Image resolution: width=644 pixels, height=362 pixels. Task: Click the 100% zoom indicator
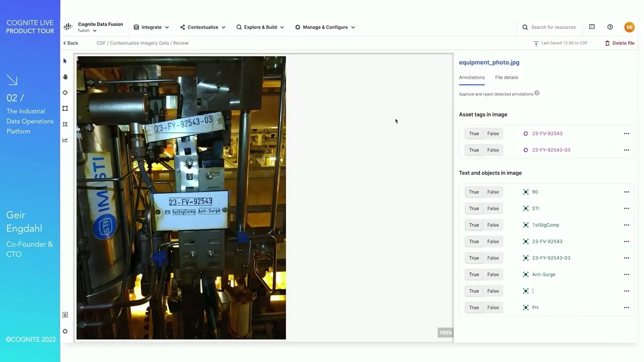(x=445, y=332)
